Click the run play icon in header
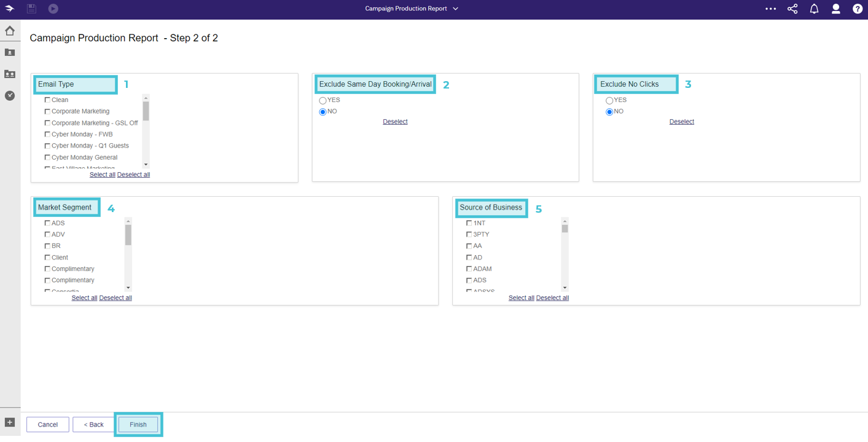868x442 pixels. click(53, 9)
